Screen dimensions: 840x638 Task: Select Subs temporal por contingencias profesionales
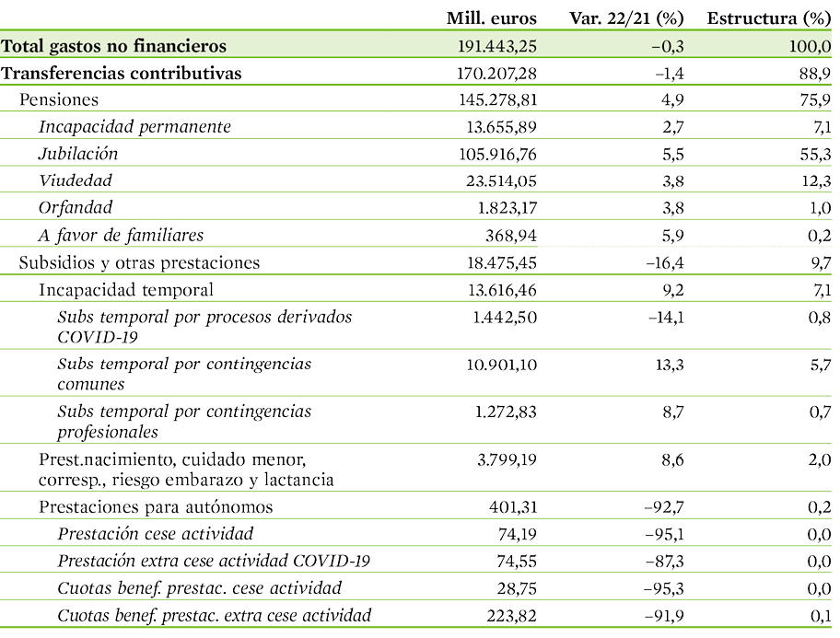click(x=184, y=421)
